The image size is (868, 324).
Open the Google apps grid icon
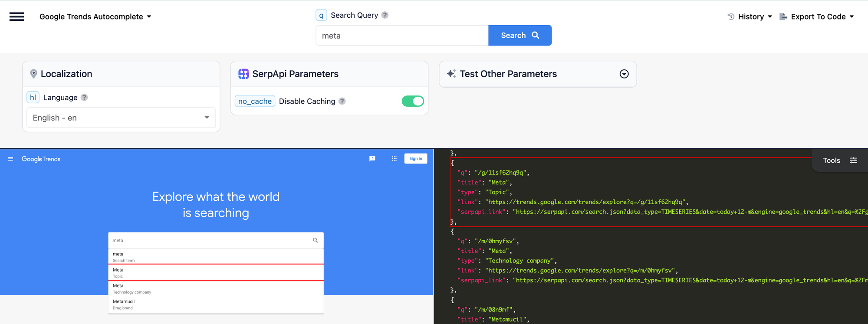pyautogui.click(x=394, y=159)
